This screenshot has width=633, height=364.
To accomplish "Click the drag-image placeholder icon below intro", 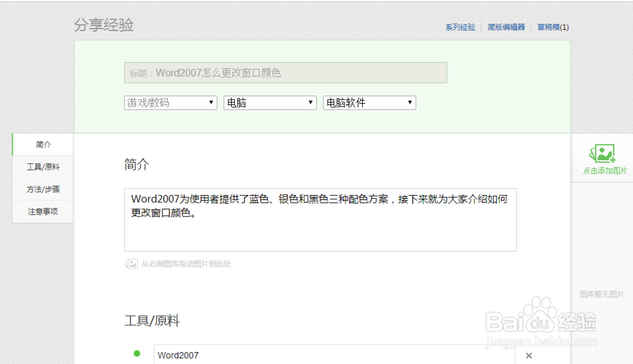I will click(131, 265).
